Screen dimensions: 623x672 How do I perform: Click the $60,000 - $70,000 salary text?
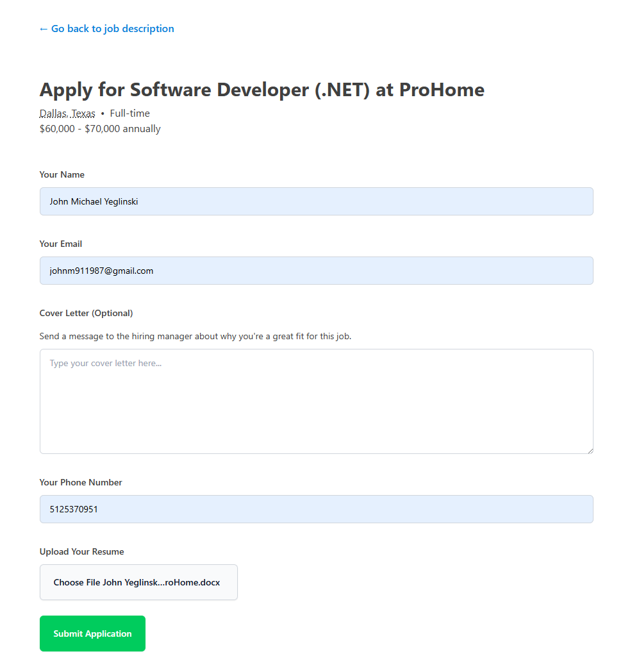pyautogui.click(x=100, y=129)
